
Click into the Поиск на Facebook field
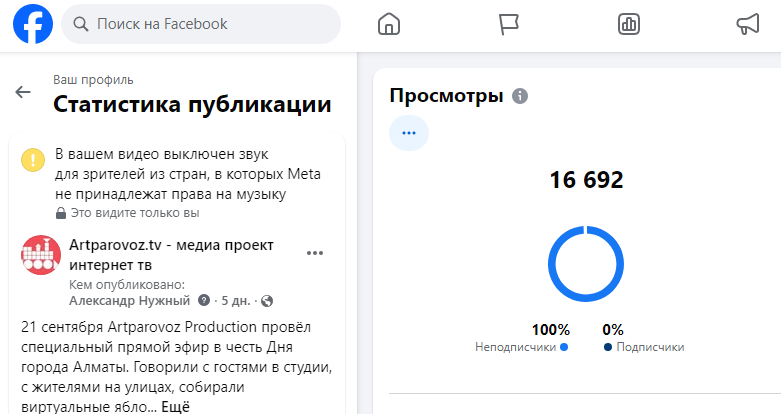210,24
